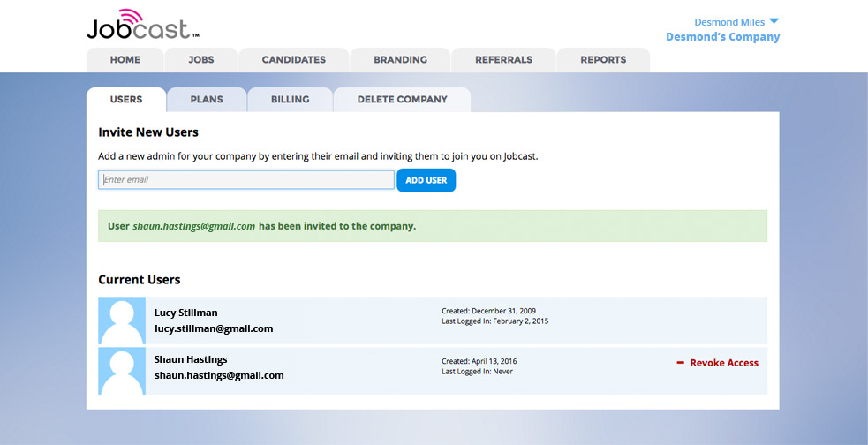The height and width of the screenshot is (445, 868).
Task: Switch to the Plans settings tab
Action: 207,100
